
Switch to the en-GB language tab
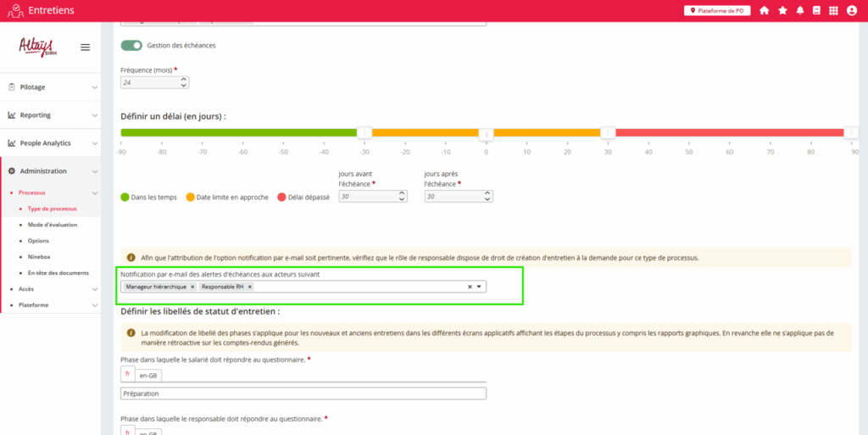point(148,375)
